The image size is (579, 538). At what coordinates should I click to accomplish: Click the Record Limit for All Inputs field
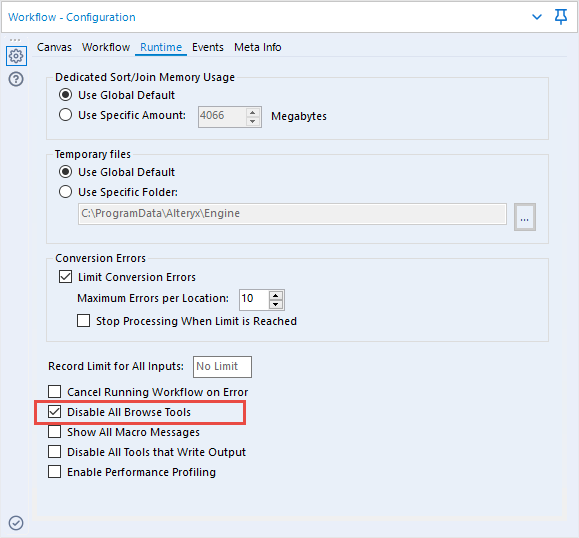[222, 367]
